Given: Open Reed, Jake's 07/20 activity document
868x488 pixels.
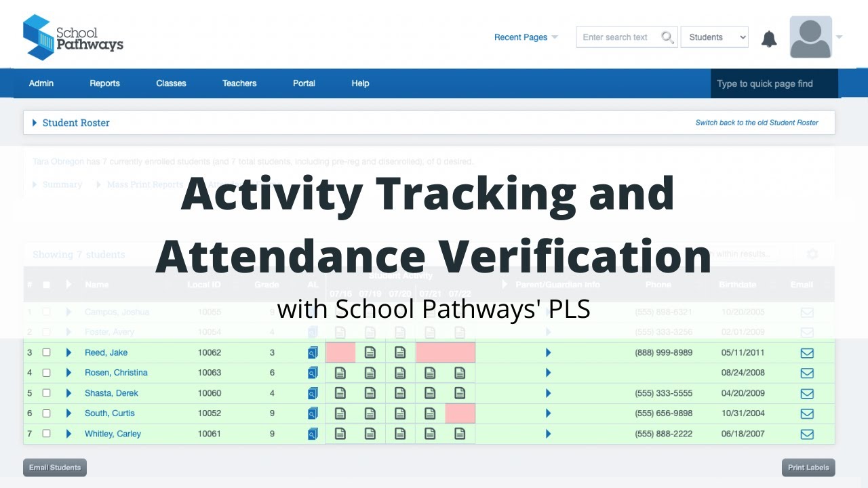Looking at the screenshot, I should click(400, 352).
